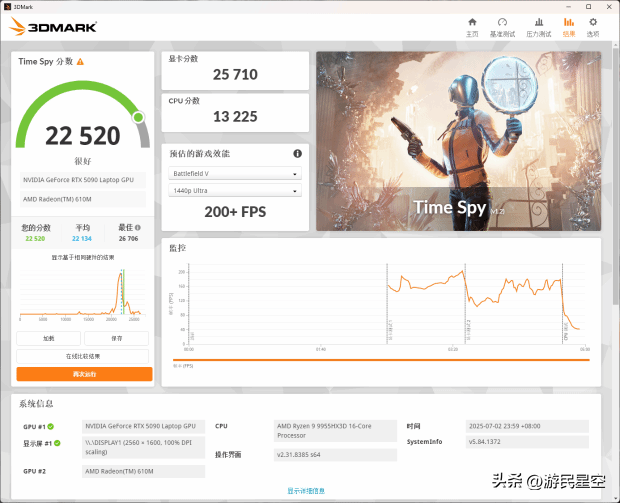This screenshot has width=620, height=503.
Task: Open the Stress Test (压力测试) chart icon
Action: (x=539, y=22)
